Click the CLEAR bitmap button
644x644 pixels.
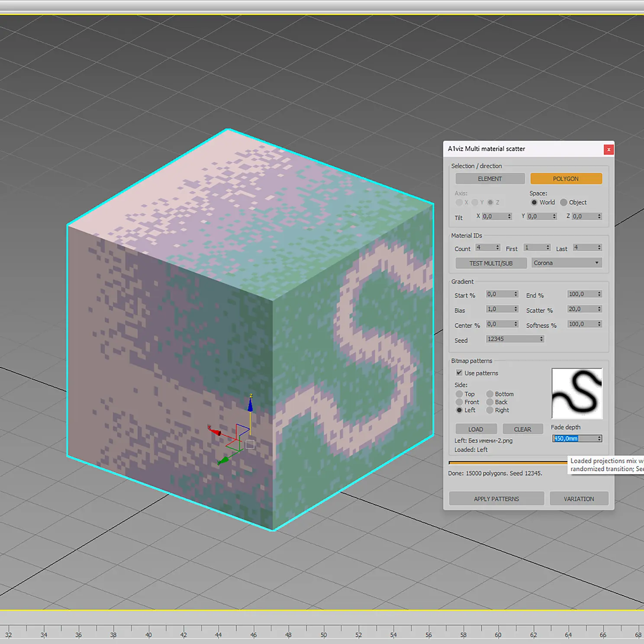522,429
